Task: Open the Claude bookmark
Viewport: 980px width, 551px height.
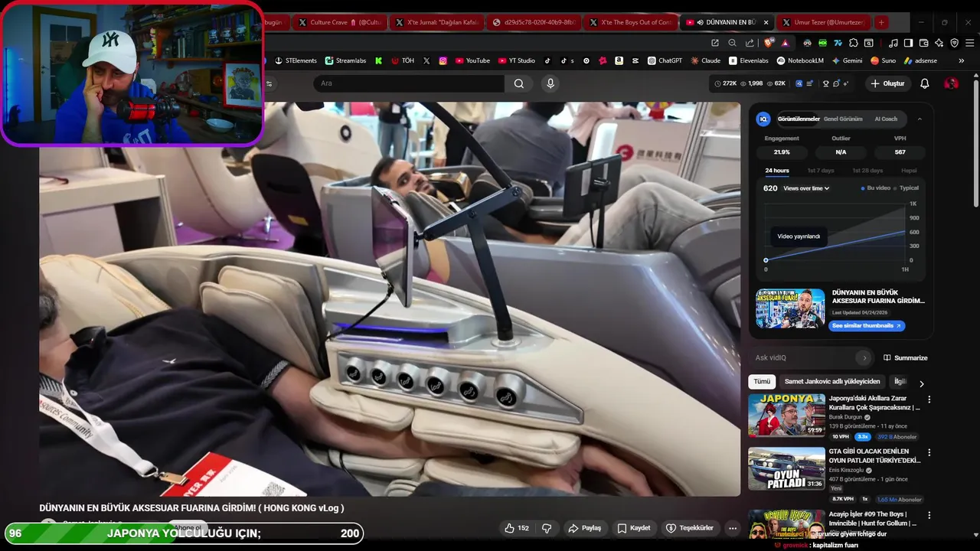Action: (705, 60)
